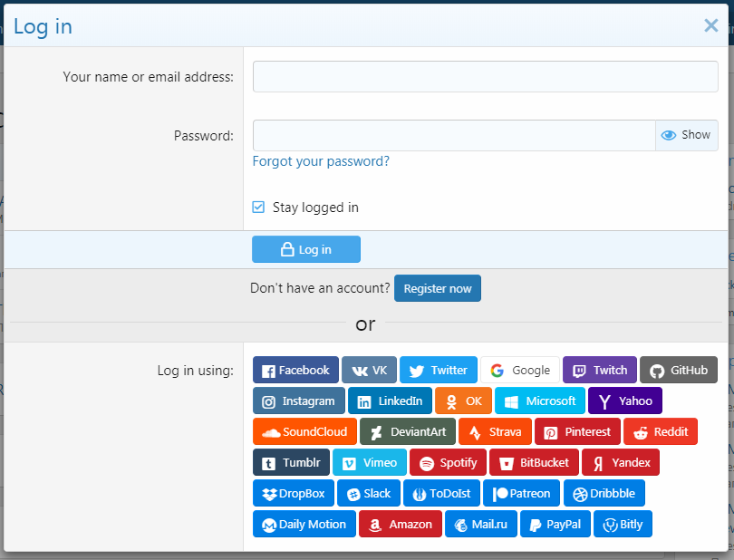Show the password with the eye toggle
734x560 pixels.
click(686, 135)
